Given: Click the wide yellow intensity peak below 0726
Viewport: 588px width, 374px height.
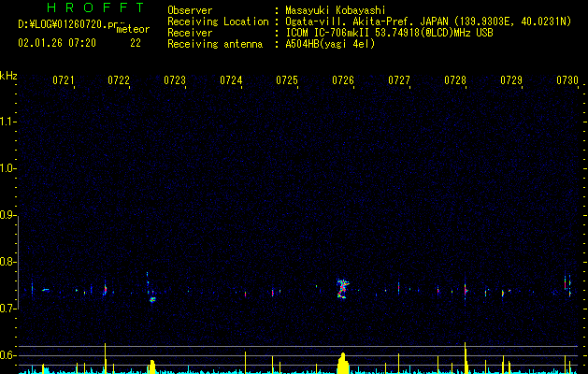Looking at the screenshot, I should pyautogui.click(x=343, y=364).
